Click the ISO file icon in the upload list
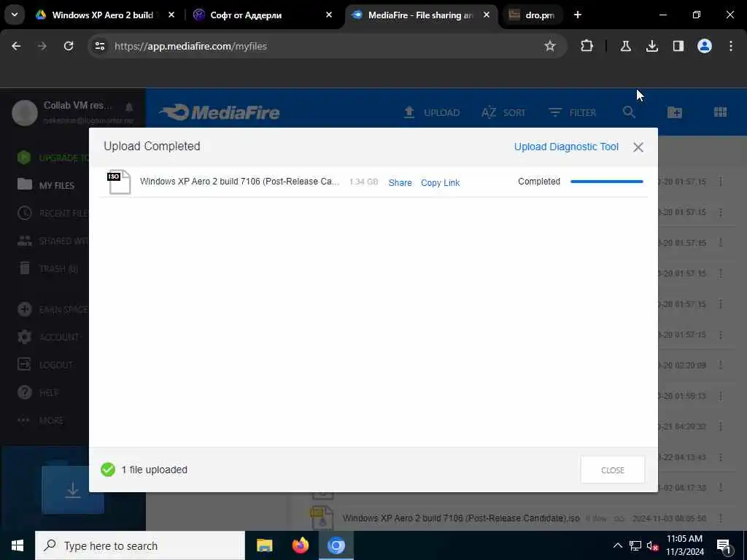 [x=119, y=182]
